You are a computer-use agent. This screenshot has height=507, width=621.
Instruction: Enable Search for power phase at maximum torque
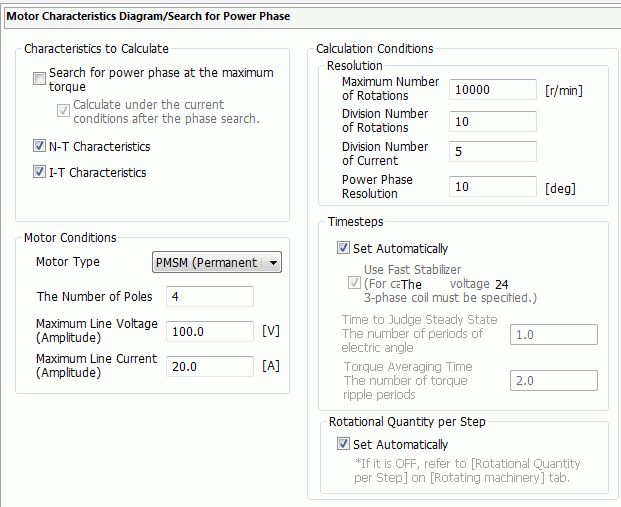[x=40, y=79]
